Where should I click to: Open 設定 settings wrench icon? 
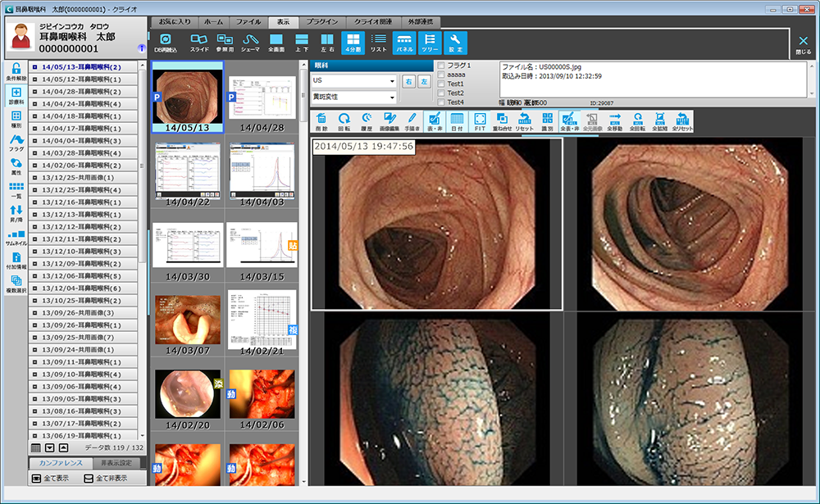click(455, 43)
